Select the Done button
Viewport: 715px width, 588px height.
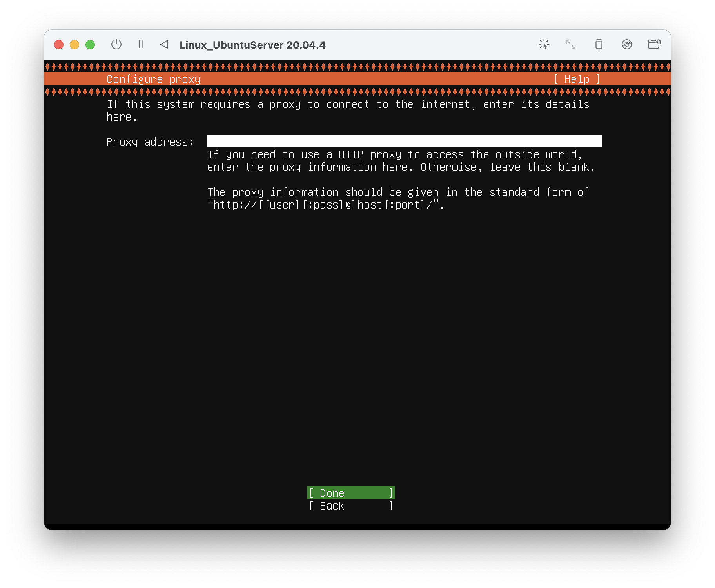pyautogui.click(x=351, y=493)
